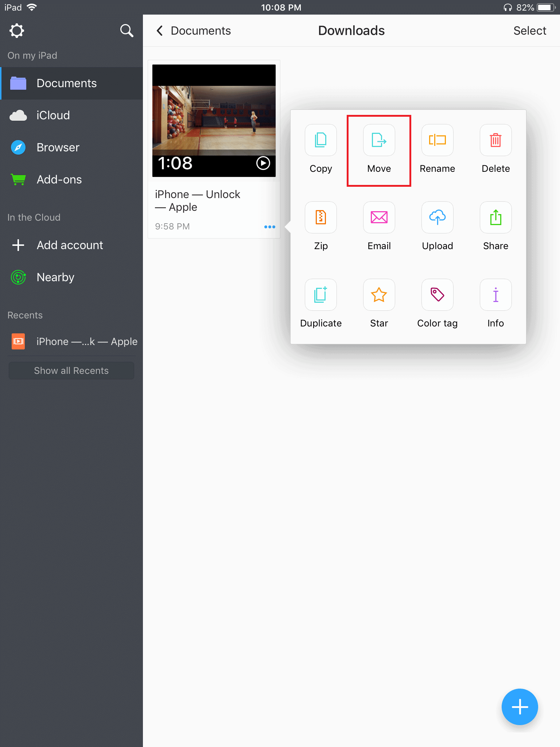Switch to Browser in the sidebar

[58, 147]
